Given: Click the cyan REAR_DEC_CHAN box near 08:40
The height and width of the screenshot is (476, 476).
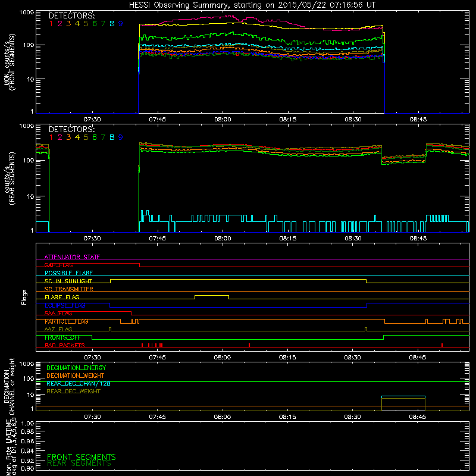Looking at the screenshot, I should coord(403,396).
